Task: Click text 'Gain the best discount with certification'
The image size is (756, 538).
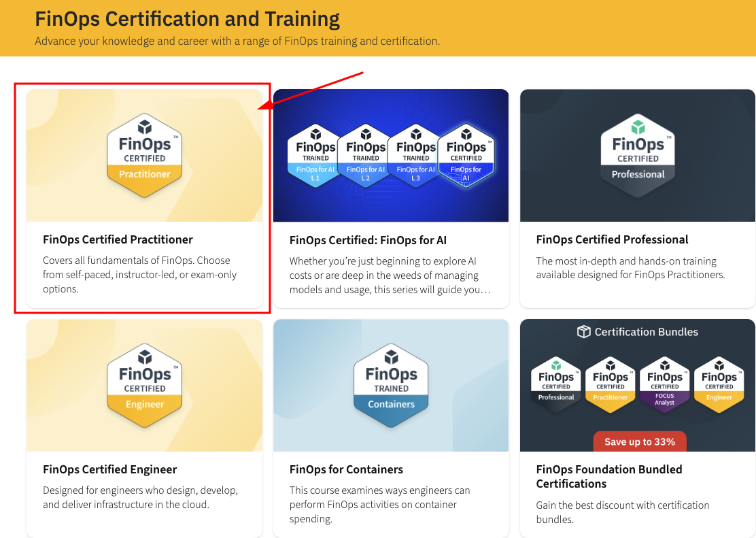Action: pos(623,505)
